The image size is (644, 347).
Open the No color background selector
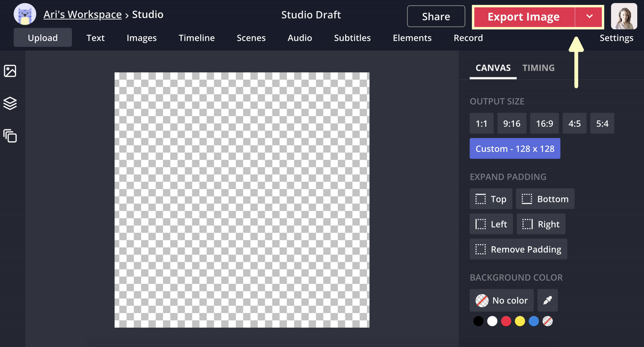(502, 300)
